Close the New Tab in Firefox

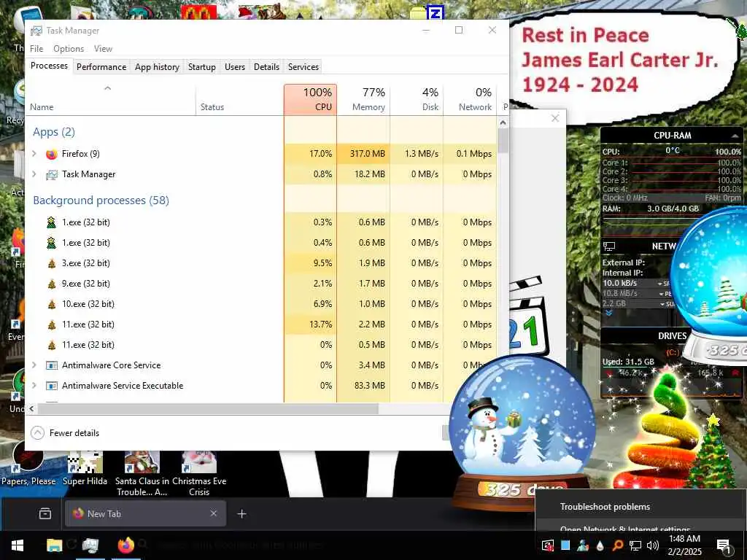pos(214,513)
